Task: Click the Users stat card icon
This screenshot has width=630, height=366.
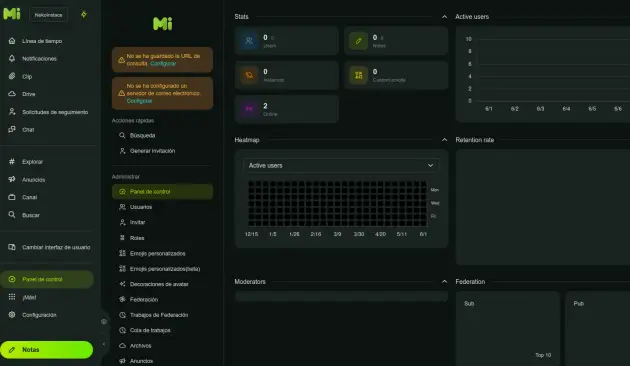Action: [249, 41]
